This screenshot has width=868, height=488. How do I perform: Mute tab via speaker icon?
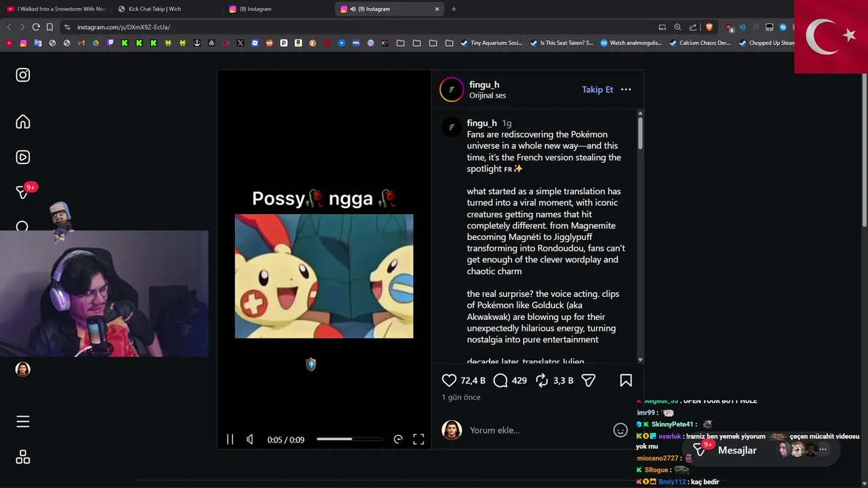tap(353, 9)
